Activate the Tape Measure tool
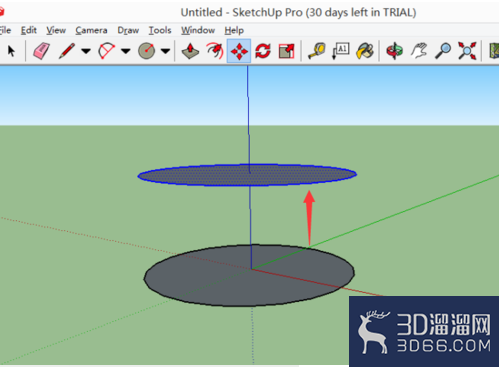Screen dimensions: 499x367 pos(317,51)
